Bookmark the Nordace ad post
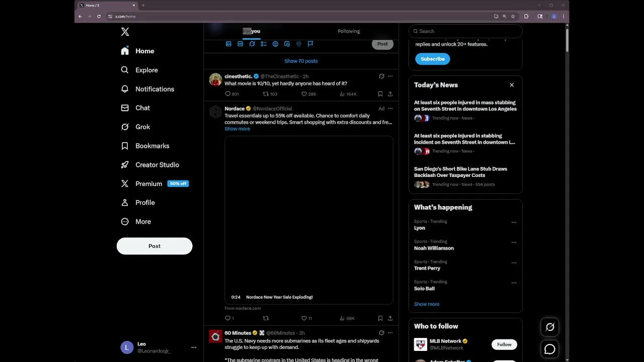 click(x=380, y=318)
